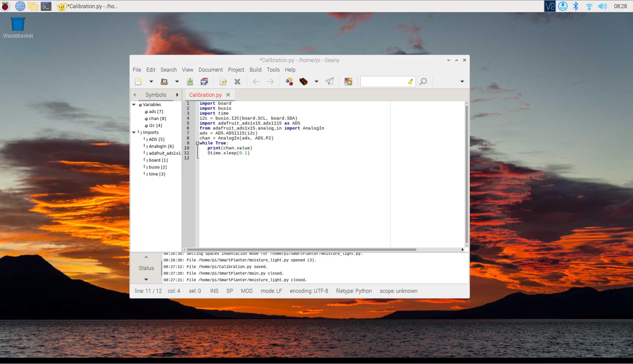Collapse the Variables tree node
Screen dimensions: 633x364
pos(134,105)
